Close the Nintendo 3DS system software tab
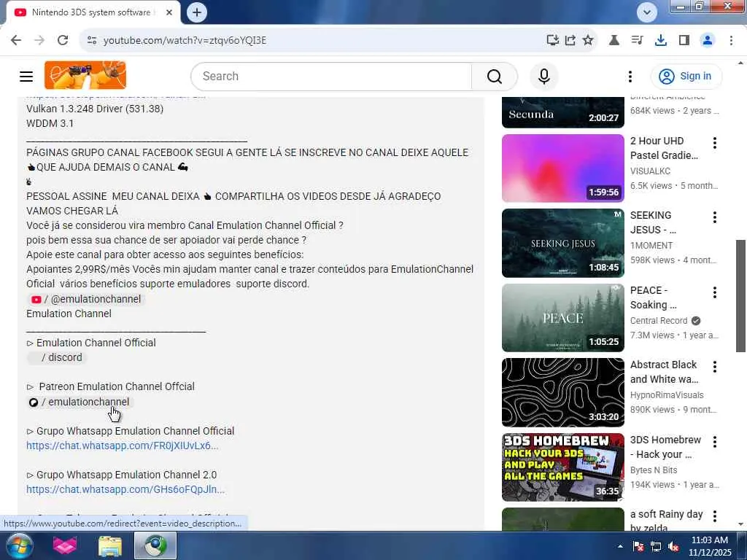 (x=169, y=12)
